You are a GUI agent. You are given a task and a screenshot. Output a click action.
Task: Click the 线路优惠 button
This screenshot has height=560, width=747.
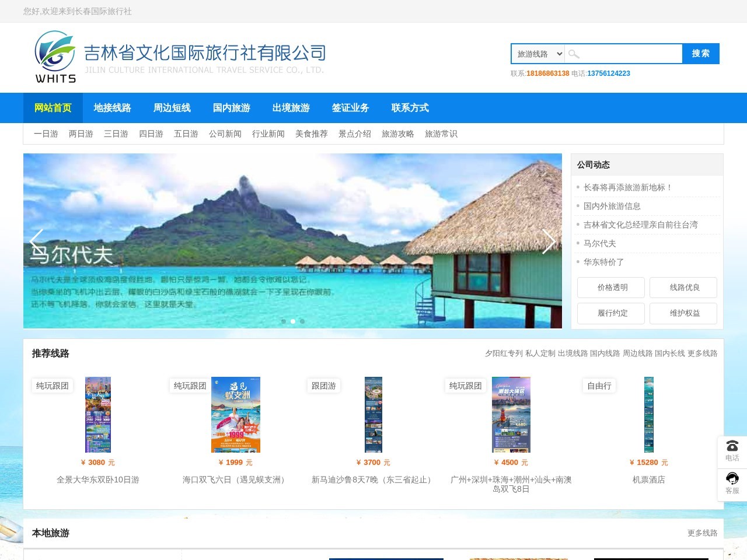pyautogui.click(x=683, y=287)
